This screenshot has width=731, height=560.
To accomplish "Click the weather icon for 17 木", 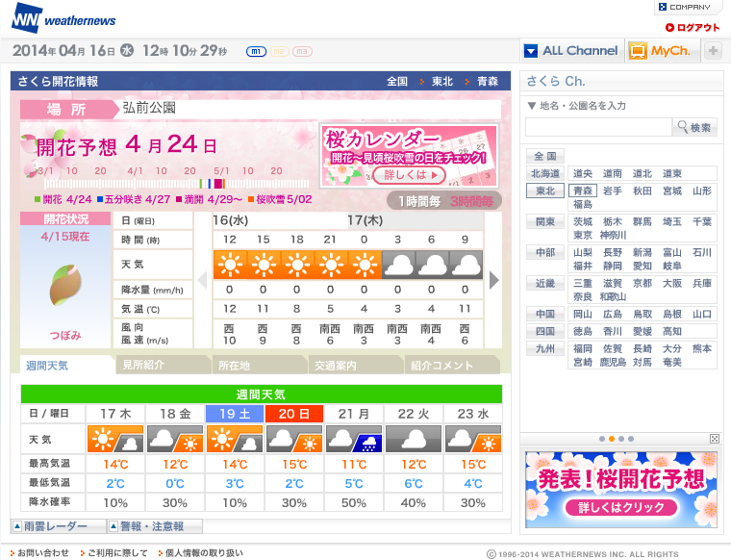I will [x=115, y=439].
